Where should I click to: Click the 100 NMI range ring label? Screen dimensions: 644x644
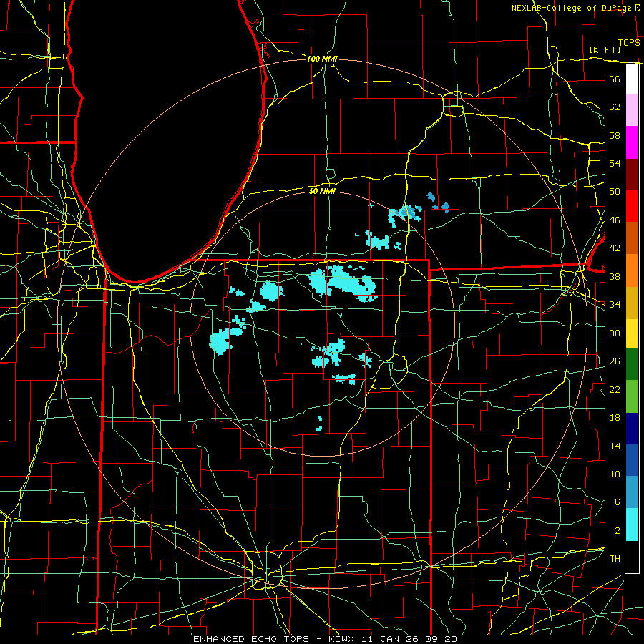(x=322, y=59)
